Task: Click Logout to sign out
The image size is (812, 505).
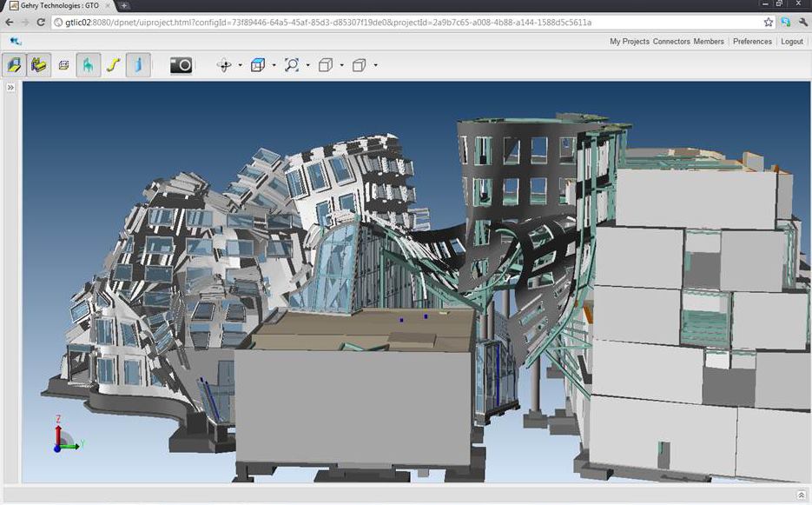Action: click(791, 41)
